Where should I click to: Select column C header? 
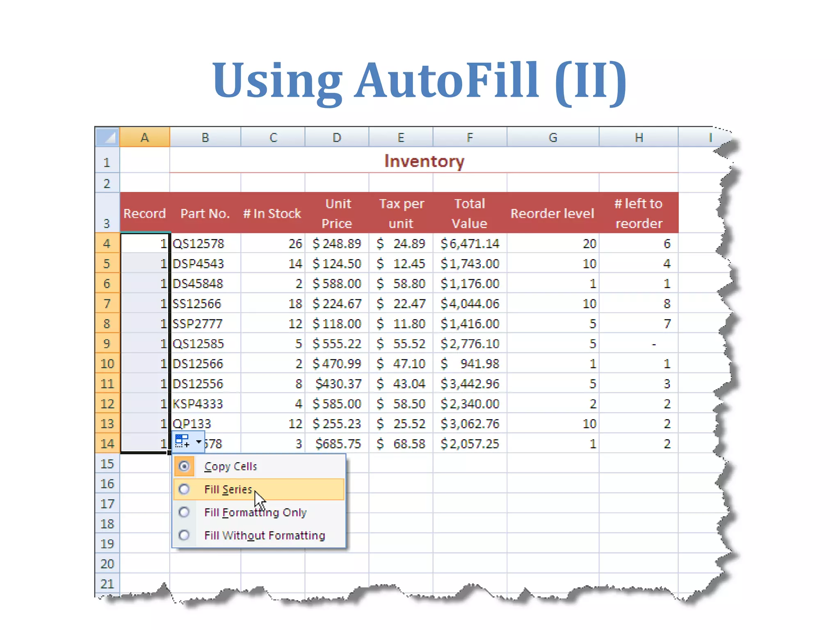[x=273, y=137]
